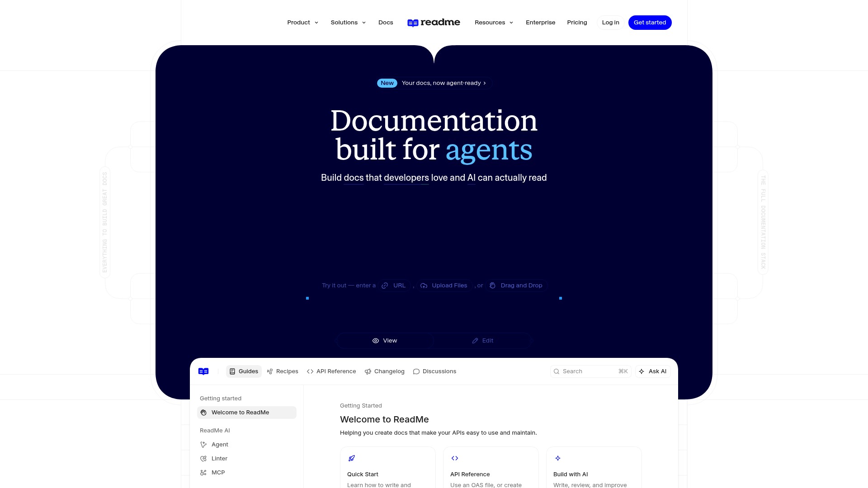Click the 'Getting Started' breadcrumb above the title
The image size is (868, 488).
[x=361, y=406]
